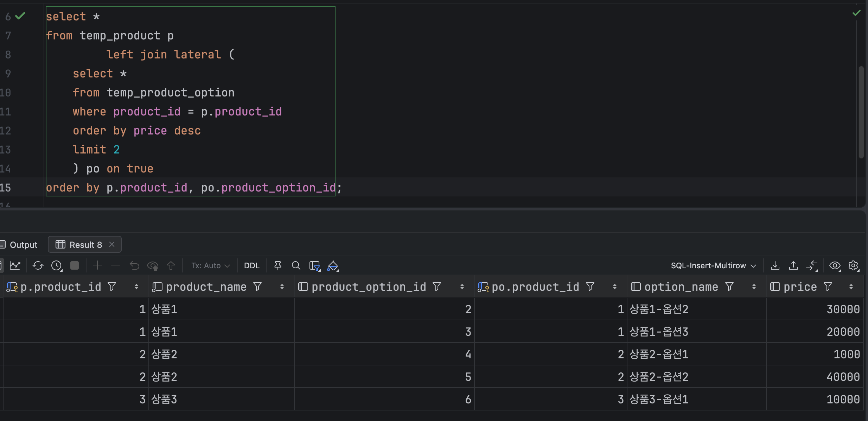Click the compare data arrows icon
This screenshot has height=421, width=868.
812,265
